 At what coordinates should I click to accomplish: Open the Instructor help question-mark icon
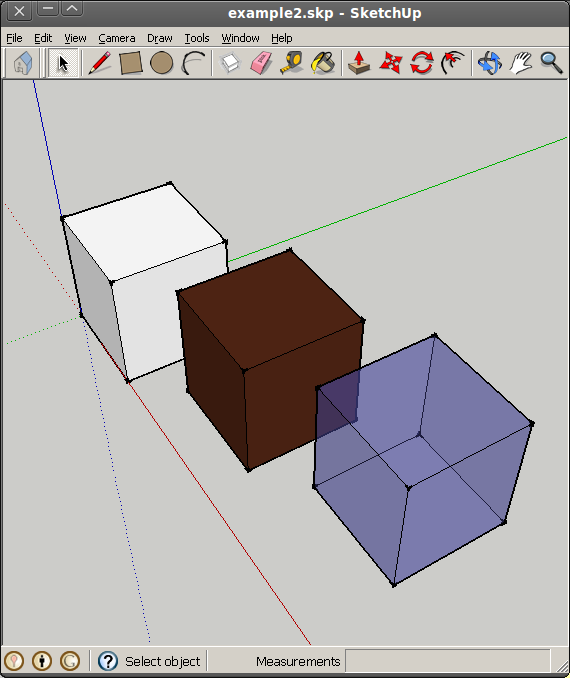click(108, 661)
